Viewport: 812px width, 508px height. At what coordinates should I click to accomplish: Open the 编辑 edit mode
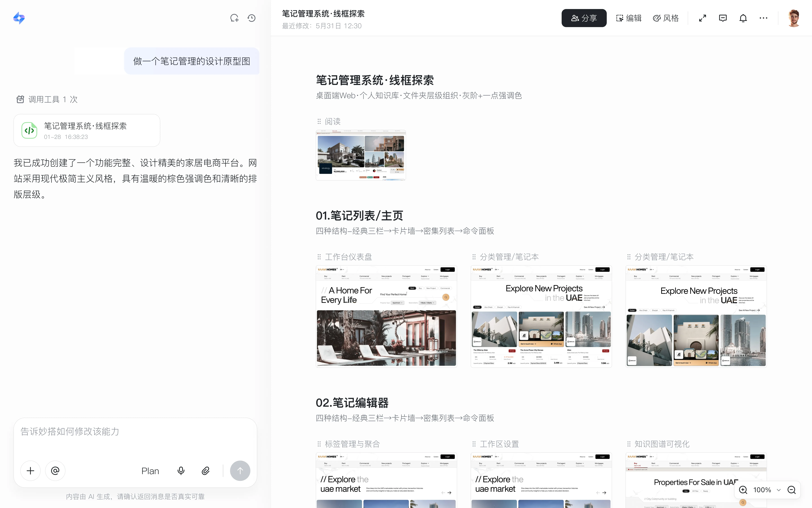click(x=629, y=18)
